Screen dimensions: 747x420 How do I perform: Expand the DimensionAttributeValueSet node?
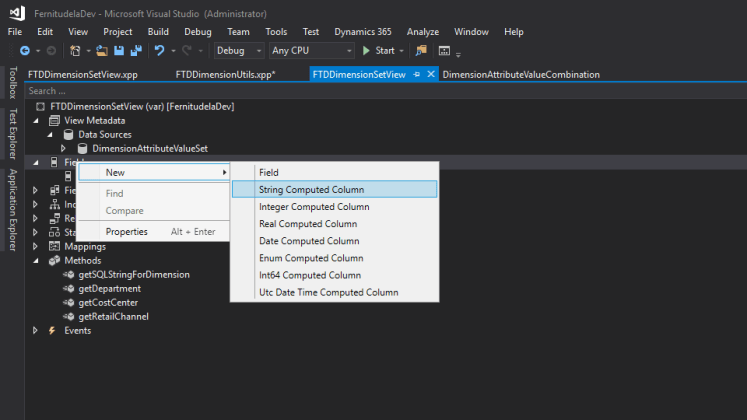tap(63, 149)
